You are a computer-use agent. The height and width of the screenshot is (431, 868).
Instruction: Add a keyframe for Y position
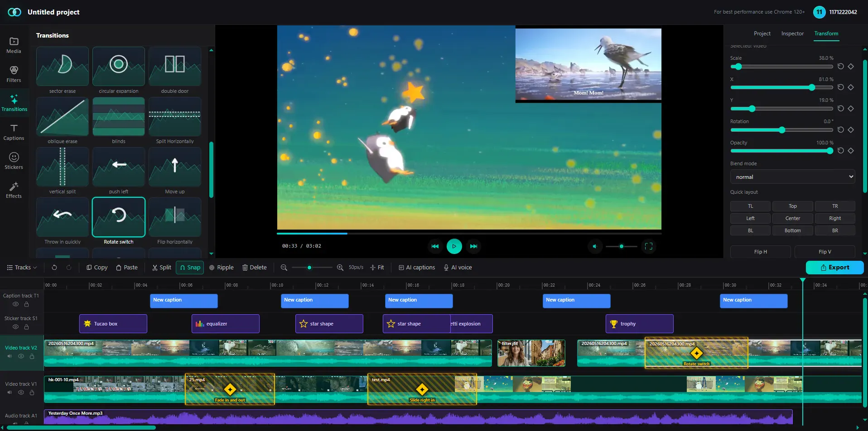(x=851, y=109)
